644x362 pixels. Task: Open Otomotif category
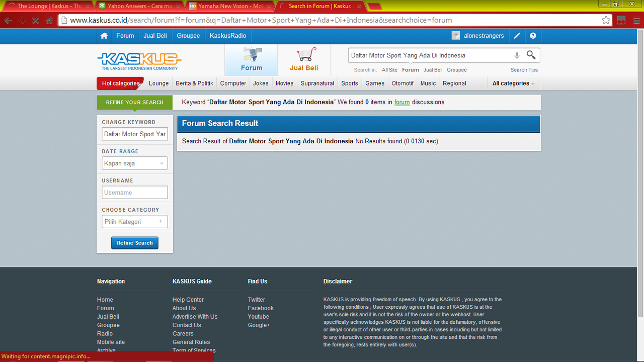[x=403, y=83]
